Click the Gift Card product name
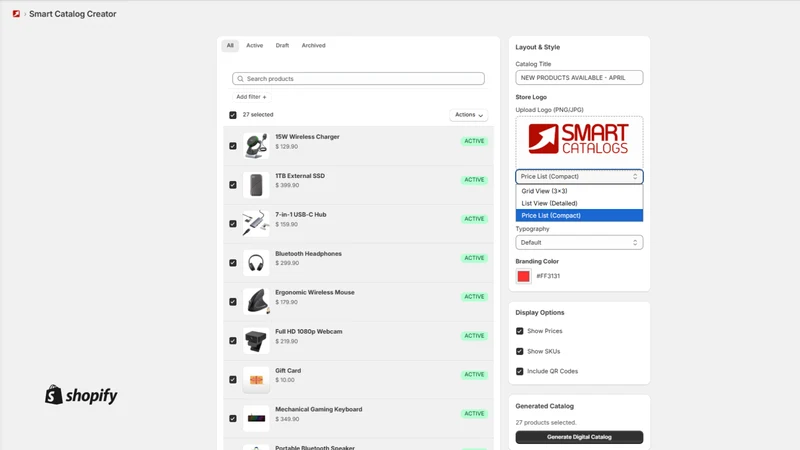 point(288,370)
